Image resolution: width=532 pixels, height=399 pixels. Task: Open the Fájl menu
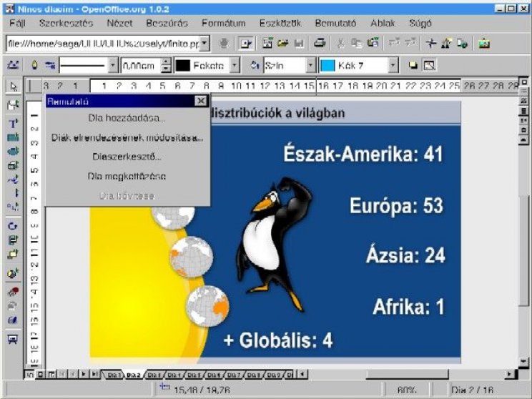click(x=18, y=23)
